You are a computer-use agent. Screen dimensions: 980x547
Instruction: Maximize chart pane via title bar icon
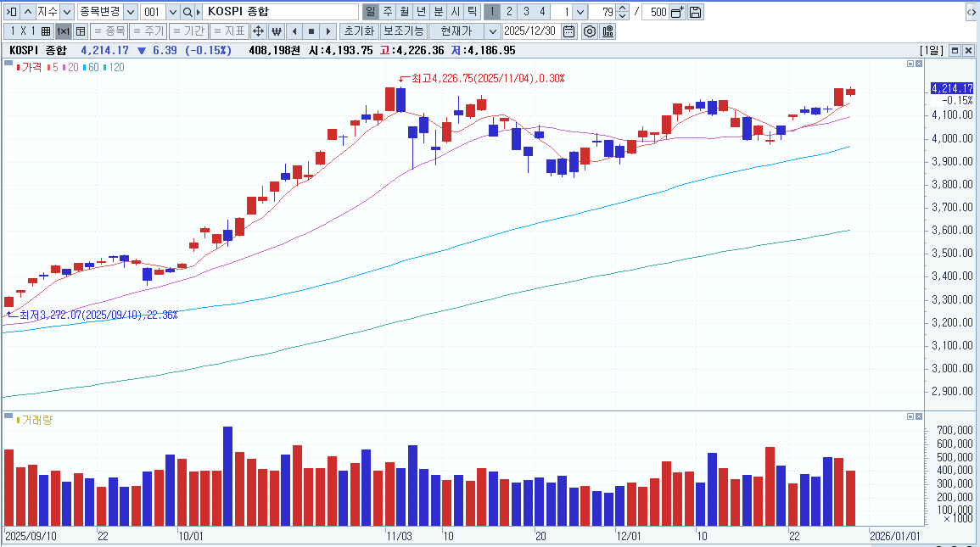click(x=955, y=51)
